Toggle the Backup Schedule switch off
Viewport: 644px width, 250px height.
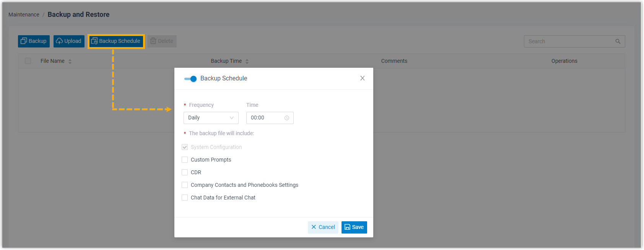190,79
